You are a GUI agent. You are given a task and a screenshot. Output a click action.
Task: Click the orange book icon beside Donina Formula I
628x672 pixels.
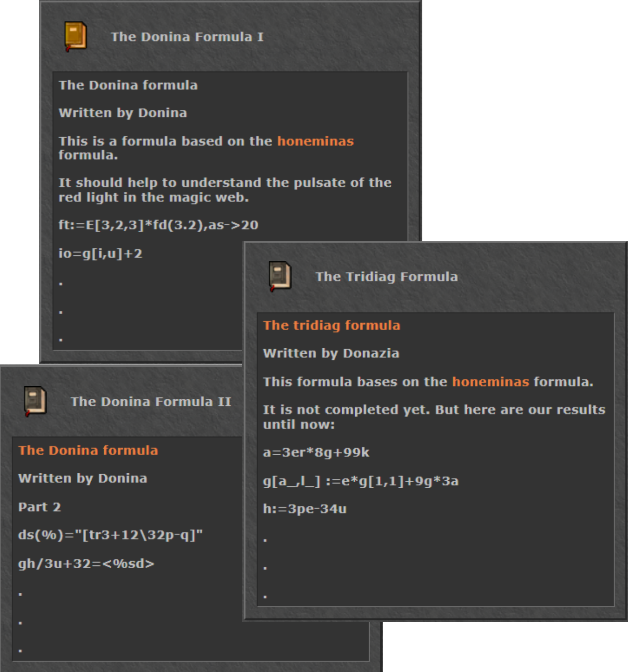(x=75, y=37)
